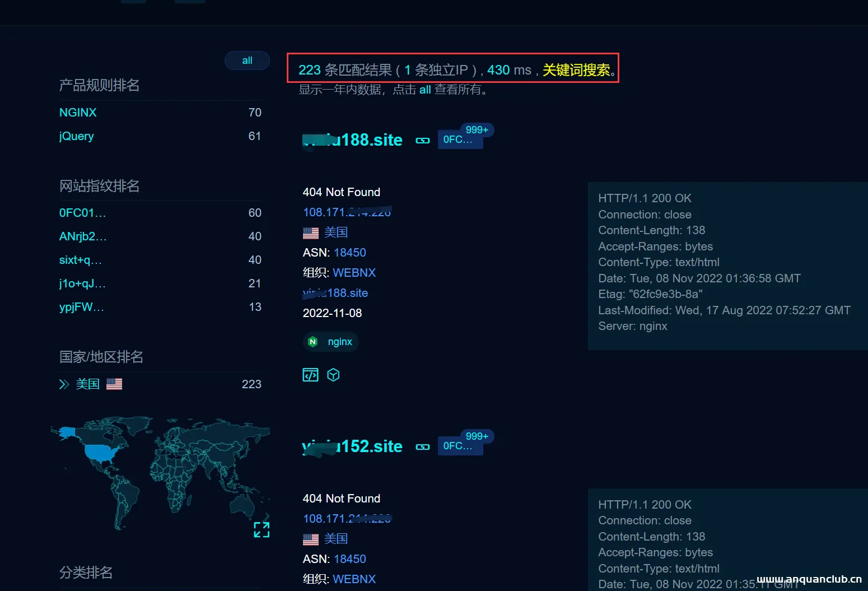Expand the world map to fullscreen
Viewport: 868px width, 591px height.
pyautogui.click(x=262, y=529)
